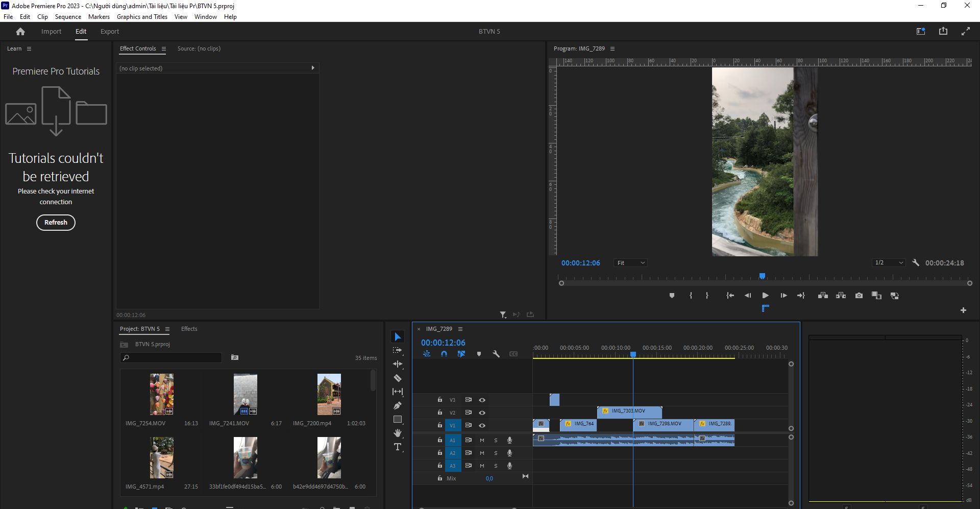Click the timeline playhead on the ruler
980x509 pixels.
click(x=633, y=354)
